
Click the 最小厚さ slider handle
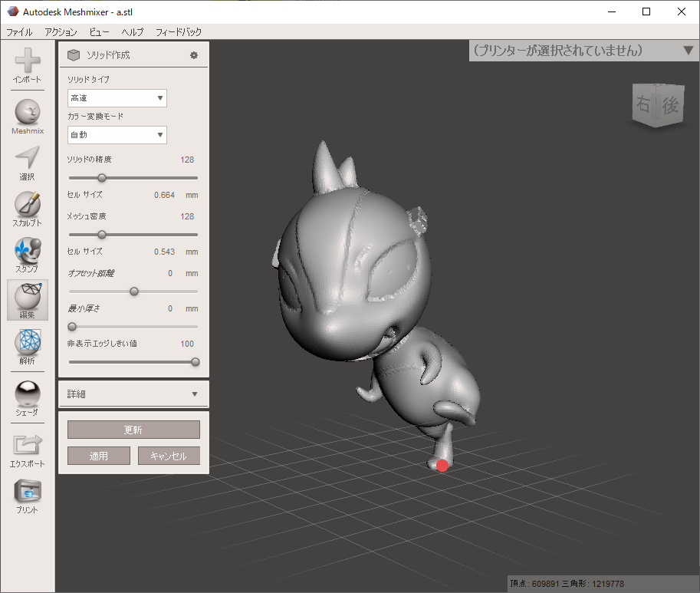tap(72, 327)
